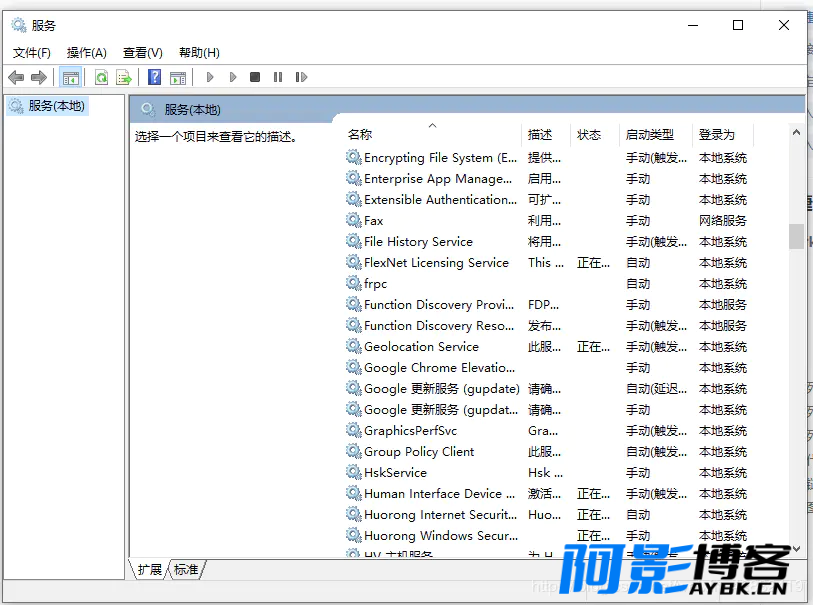Image resolution: width=813 pixels, height=605 pixels.
Task: Open the 查看(V) menu
Action: [143, 53]
